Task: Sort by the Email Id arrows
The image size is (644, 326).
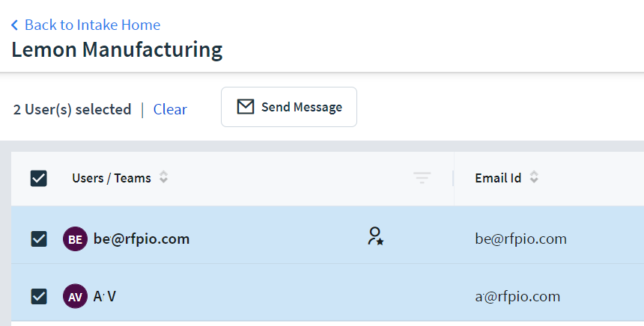Action: (534, 177)
